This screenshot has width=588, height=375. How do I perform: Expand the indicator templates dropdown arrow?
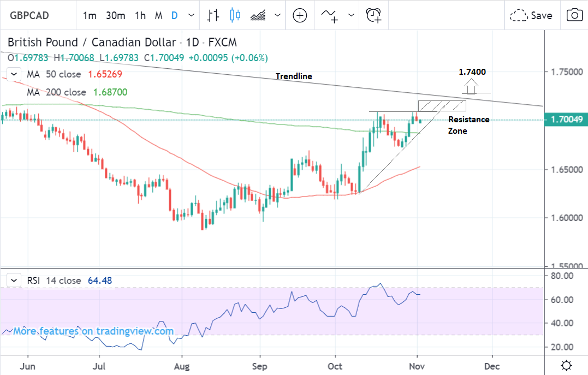[351, 15]
